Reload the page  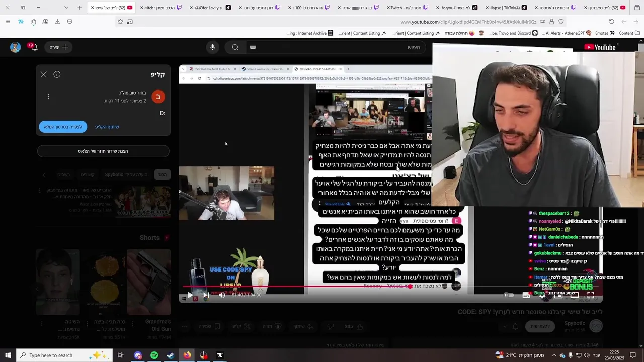pyautogui.click(x=611, y=22)
